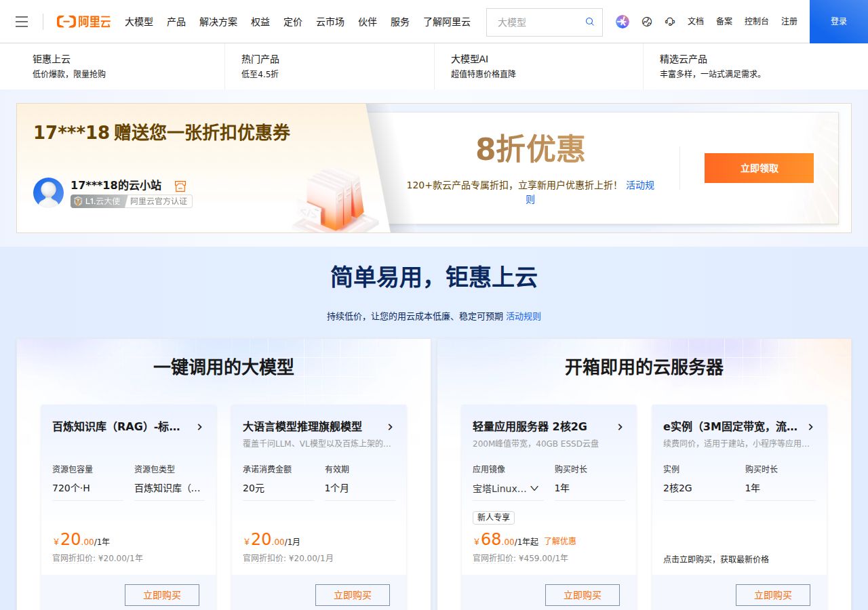Click 立即购买 for 轻量应用服务器 2核2G

click(583, 595)
